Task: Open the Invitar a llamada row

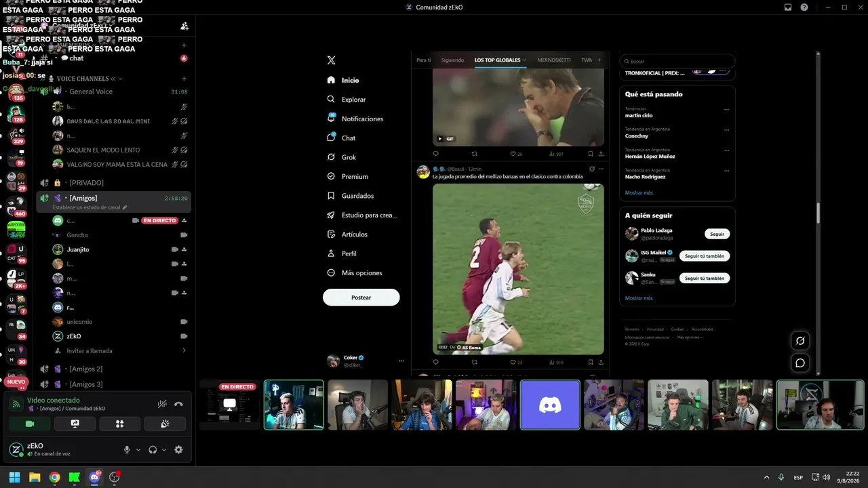Action: [113, 351]
